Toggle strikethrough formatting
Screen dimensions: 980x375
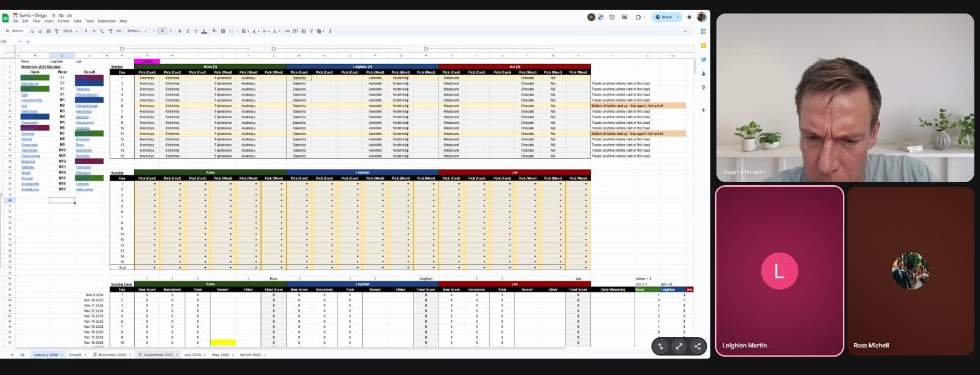coord(195,31)
